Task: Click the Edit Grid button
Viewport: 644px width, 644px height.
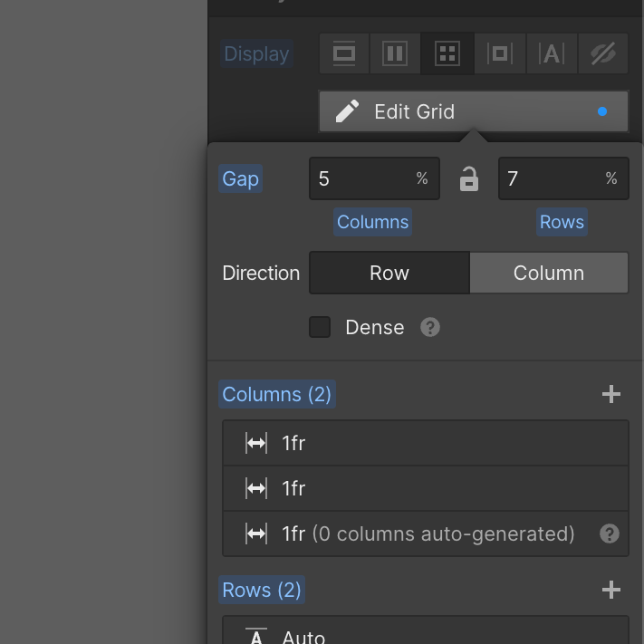Action: (x=474, y=111)
